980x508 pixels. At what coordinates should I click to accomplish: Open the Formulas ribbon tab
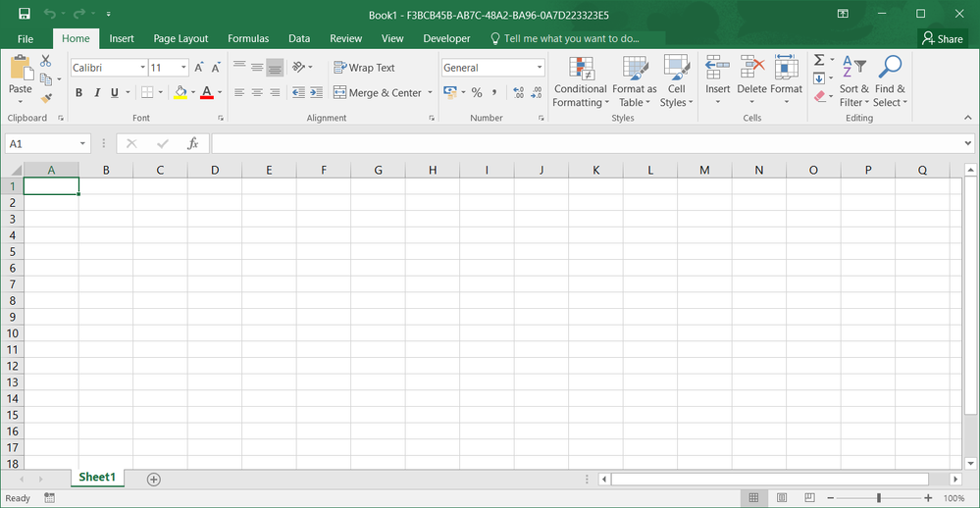[x=248, y=38]
